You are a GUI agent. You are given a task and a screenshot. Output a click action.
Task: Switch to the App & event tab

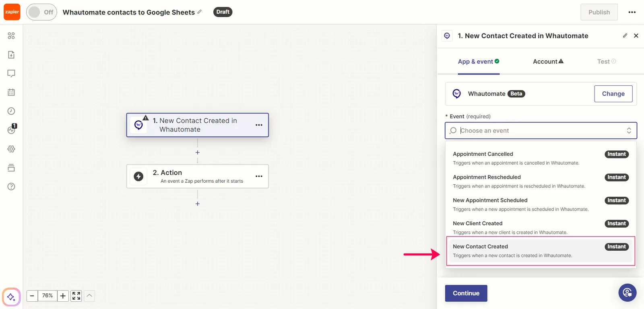click(x=479, y=62)
